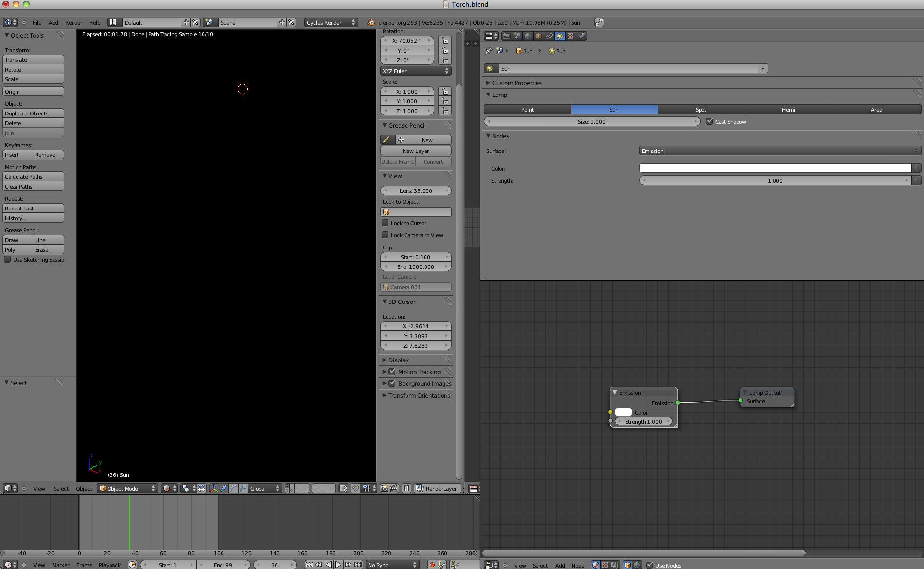Enable Use Sketching Sessions checkbox

(7, 259)
